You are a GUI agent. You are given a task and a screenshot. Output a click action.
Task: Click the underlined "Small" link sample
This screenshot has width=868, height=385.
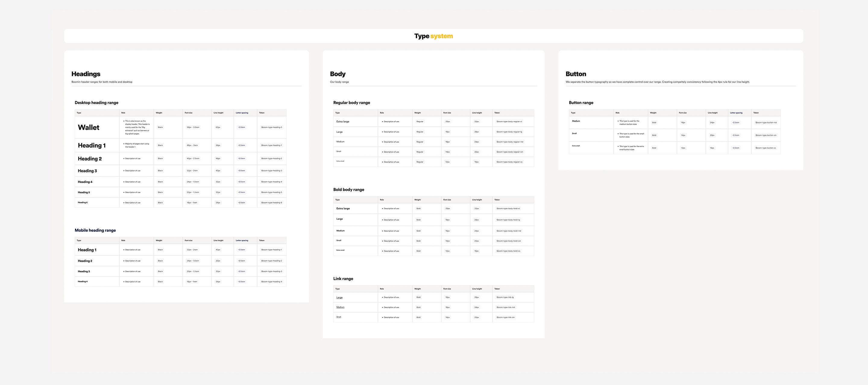pos(339,317)
